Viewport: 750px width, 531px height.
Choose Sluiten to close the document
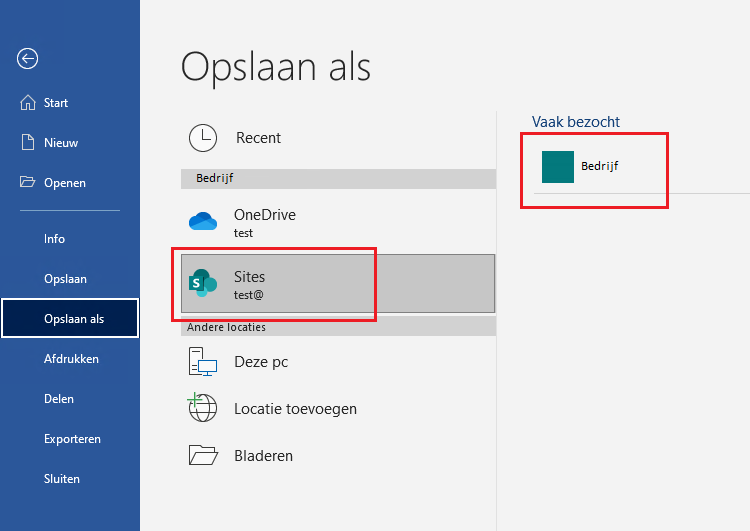tap(61, 479)
